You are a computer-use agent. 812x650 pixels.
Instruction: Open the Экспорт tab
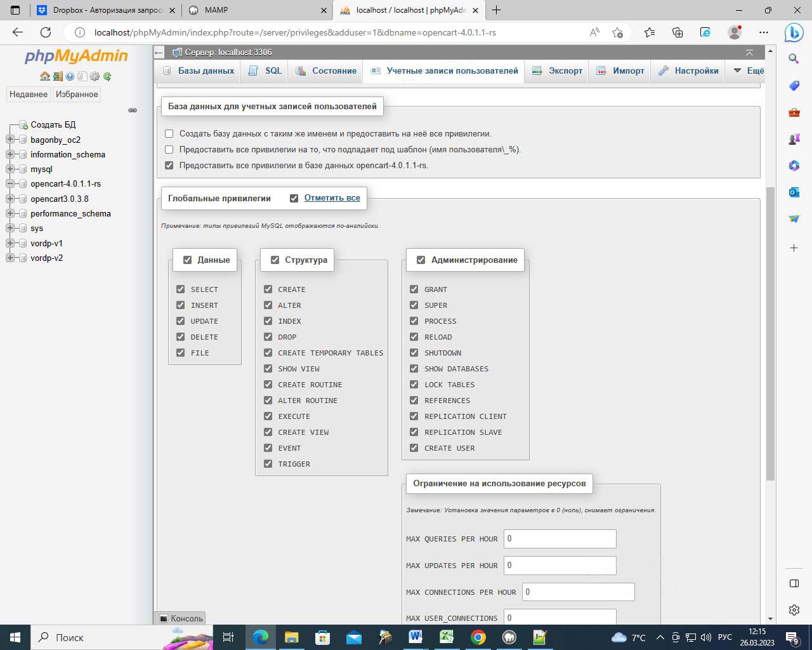(x=558, y=70)
